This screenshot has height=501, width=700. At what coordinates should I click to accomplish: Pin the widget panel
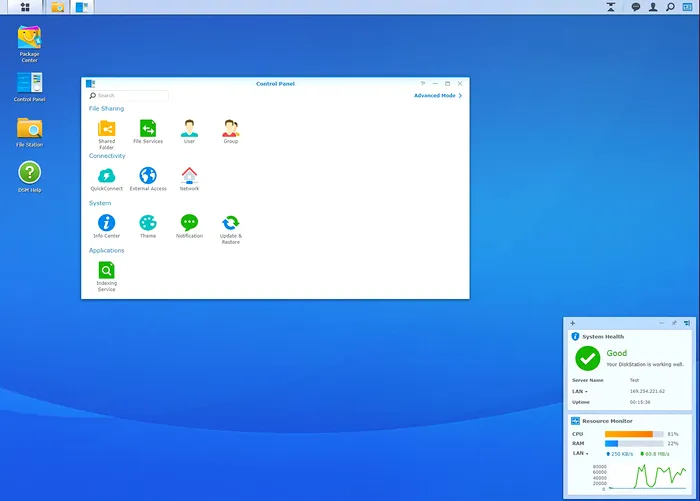click(674, 323)
